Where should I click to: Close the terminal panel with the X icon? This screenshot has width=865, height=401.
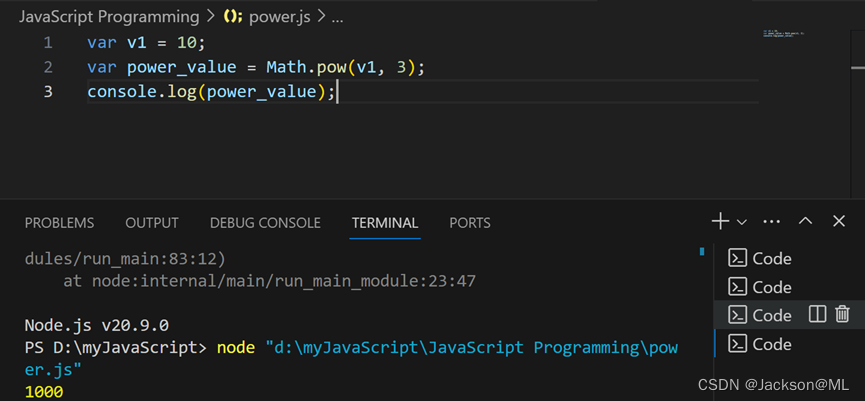coord(838,221)
